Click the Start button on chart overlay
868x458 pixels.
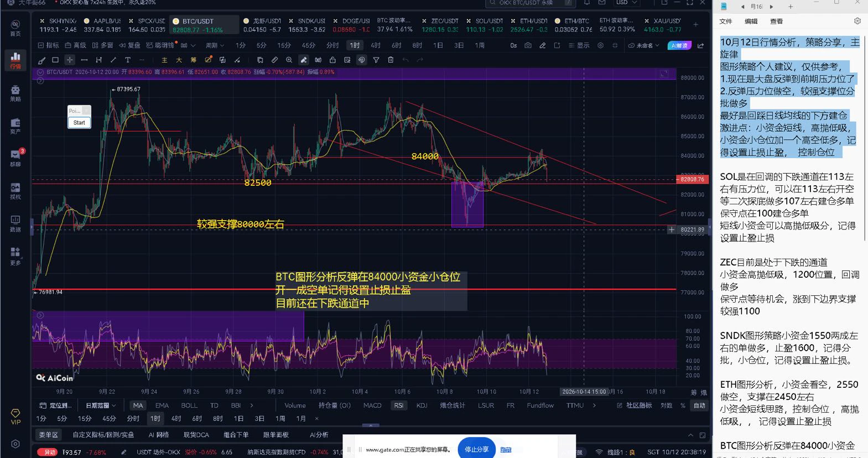(x=79, y=123)
